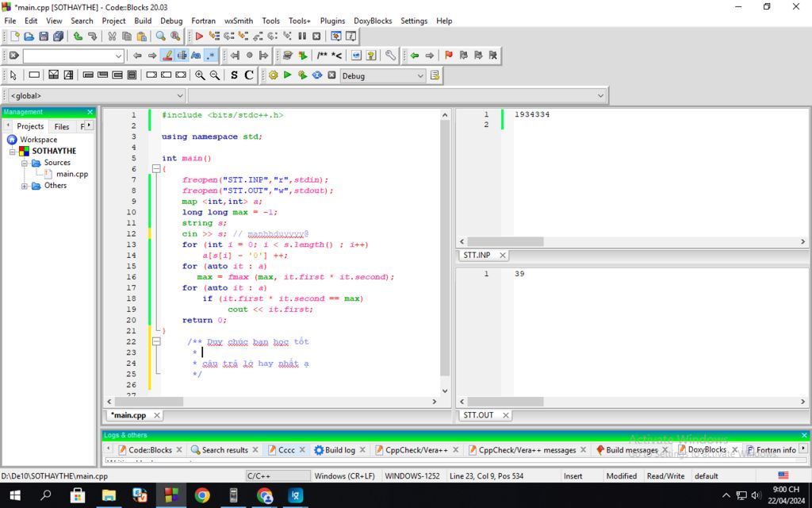Open the Replace tool icon
Viewport: 812px width, 508px height.
click(x=175, y=37)
